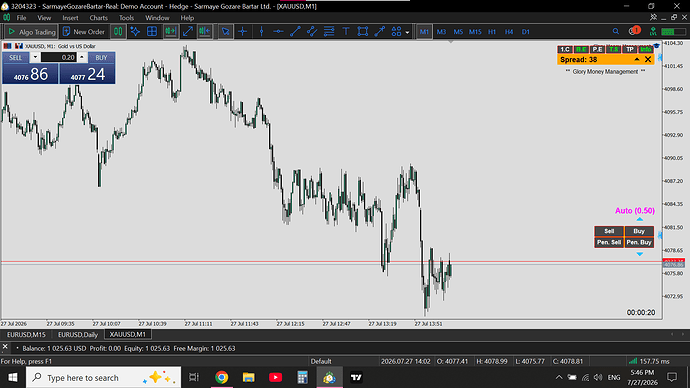This screenshot has height=388, width=690.
Task: Open the Help menu
Action: click(187, 18)
